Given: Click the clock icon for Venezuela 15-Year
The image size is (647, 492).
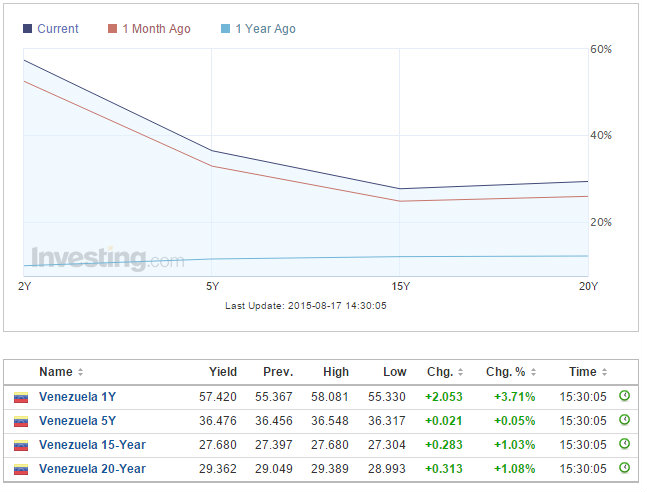Looking at the screenshot, I should pyautogui.click(x=624, y=443).
